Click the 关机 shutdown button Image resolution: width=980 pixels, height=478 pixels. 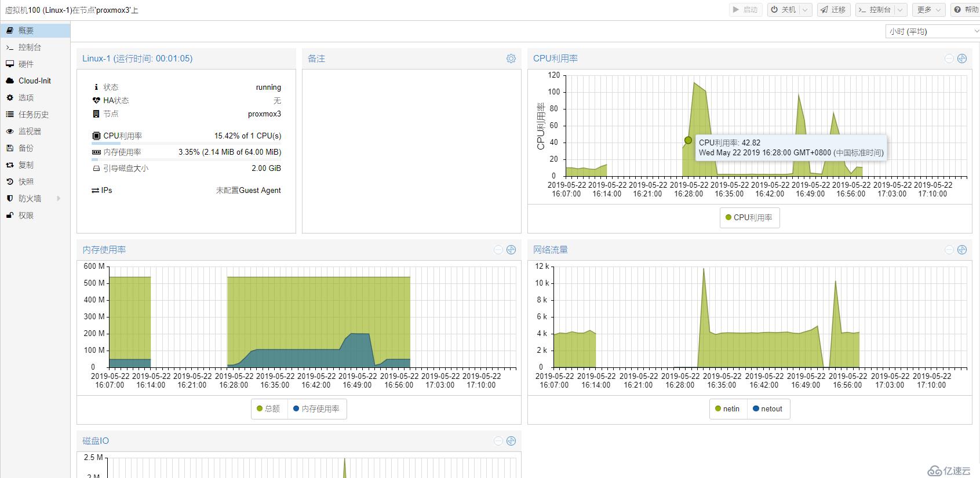pyautogui.click(x=784, y=9)
